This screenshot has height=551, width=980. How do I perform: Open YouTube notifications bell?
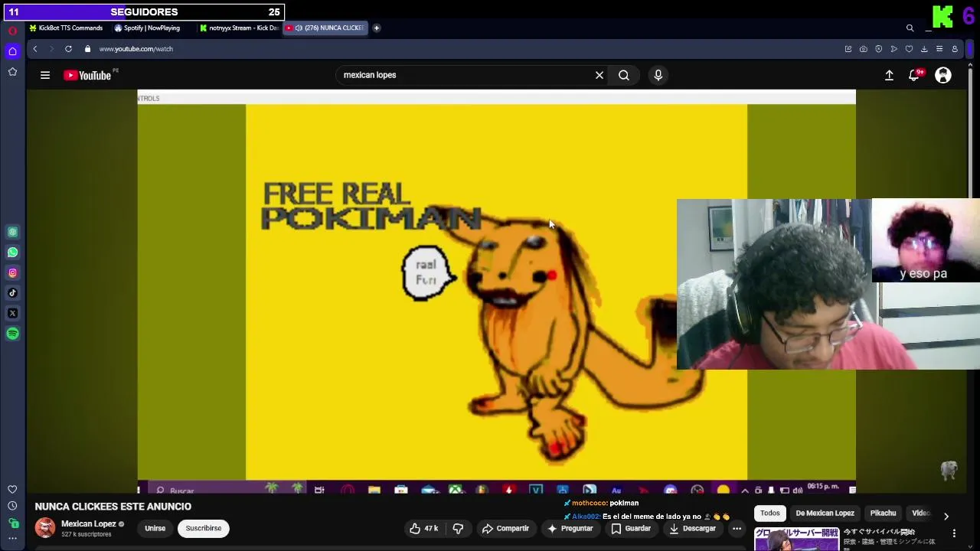(914, 75)
